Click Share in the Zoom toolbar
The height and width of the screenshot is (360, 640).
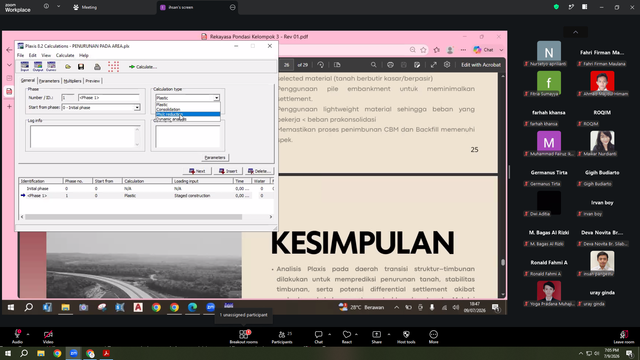click(376, 336)
